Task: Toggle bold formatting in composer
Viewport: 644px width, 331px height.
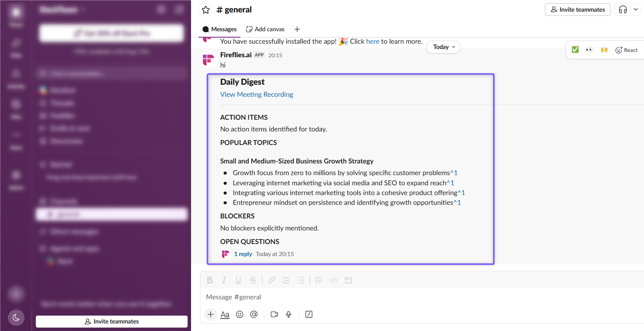Action: coord(210,280)
